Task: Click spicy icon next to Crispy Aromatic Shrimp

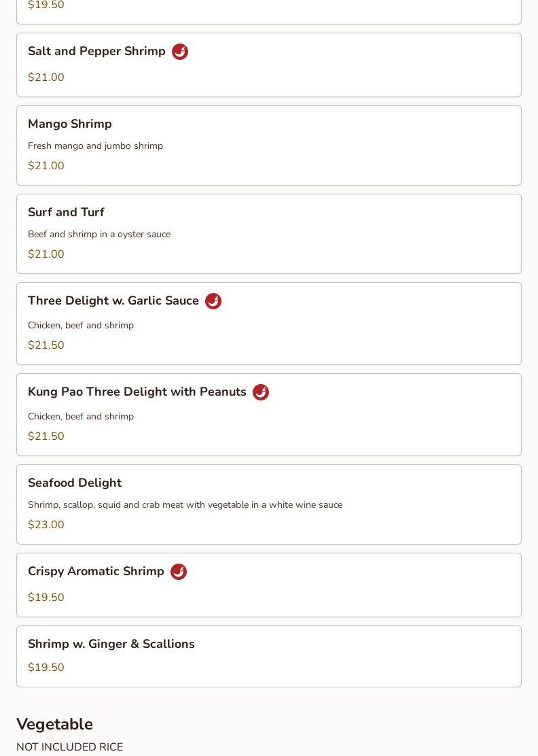Action: (179, 572)
